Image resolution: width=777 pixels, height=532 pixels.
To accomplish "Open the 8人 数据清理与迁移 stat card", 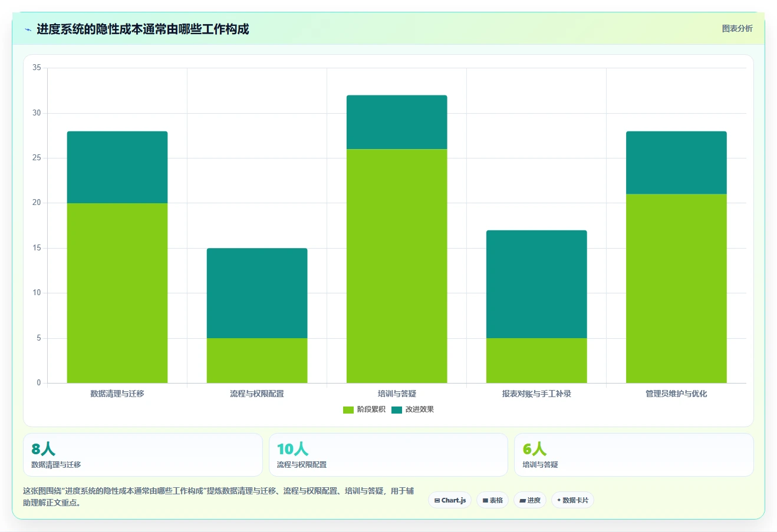I will (143, 455).
